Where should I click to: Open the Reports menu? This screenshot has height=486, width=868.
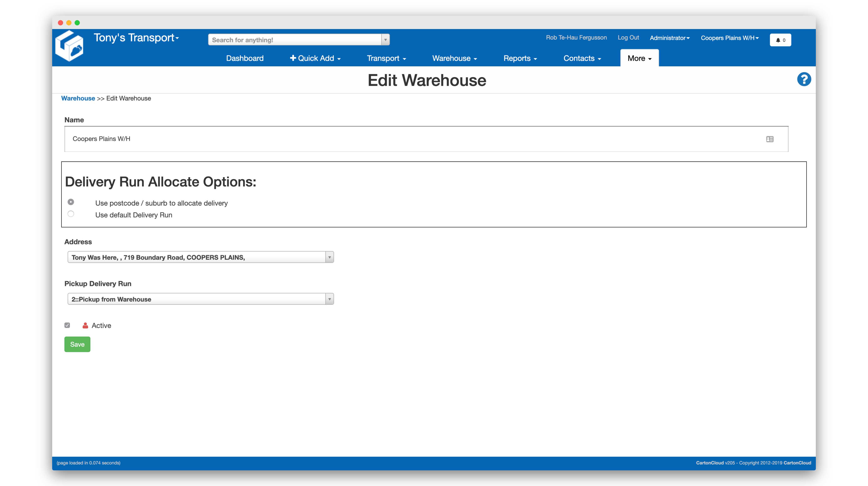pos(520,58)
